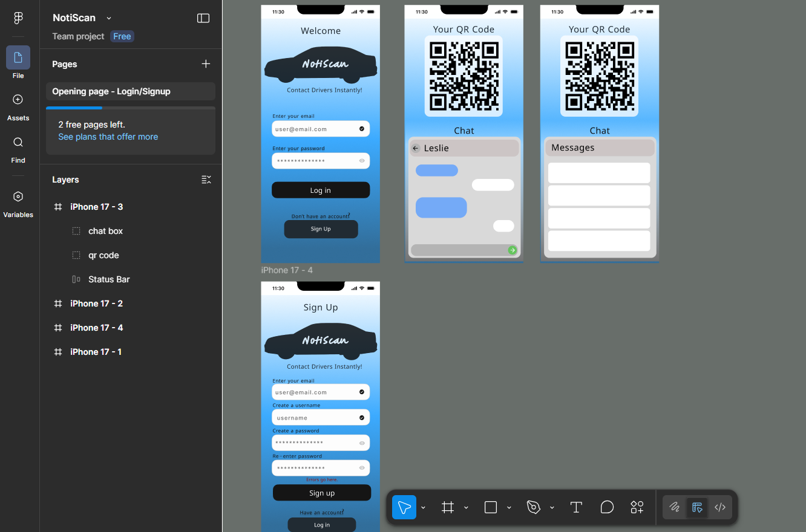The height and width of the screenshot is (532, 806).
Task: Click the QR code in Leslie chat frame
Action: coord(464,76)
